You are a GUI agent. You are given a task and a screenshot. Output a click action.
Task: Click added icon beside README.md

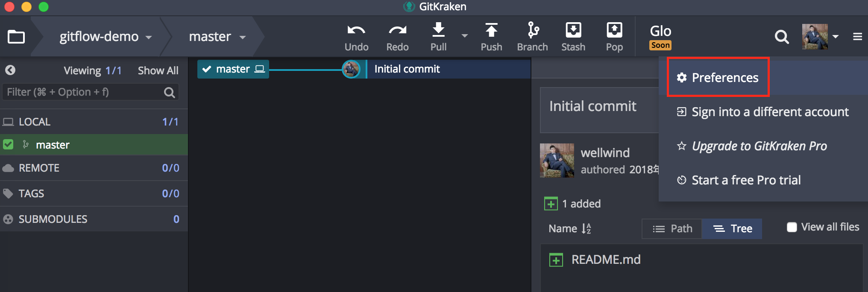click(556, 260)
